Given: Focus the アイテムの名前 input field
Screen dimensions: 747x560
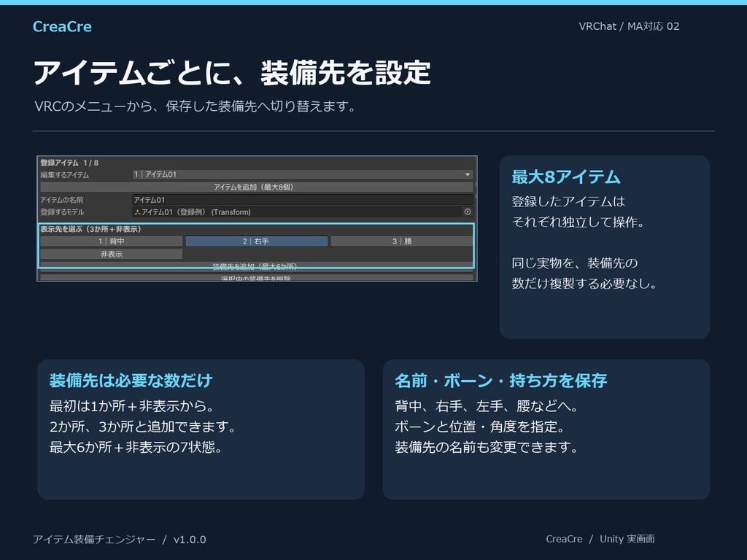Looking at the screenshot, I should point(303,200).
